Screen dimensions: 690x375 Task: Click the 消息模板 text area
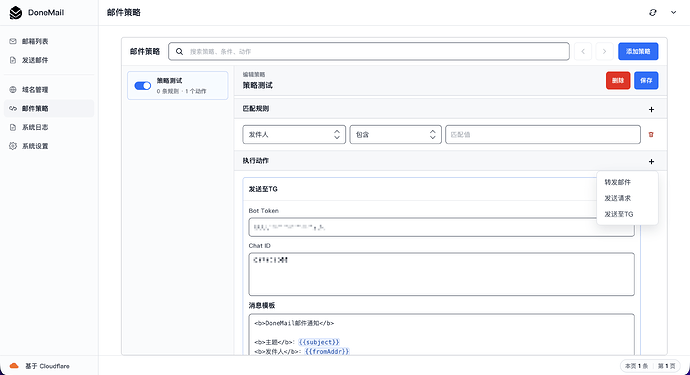441,334
